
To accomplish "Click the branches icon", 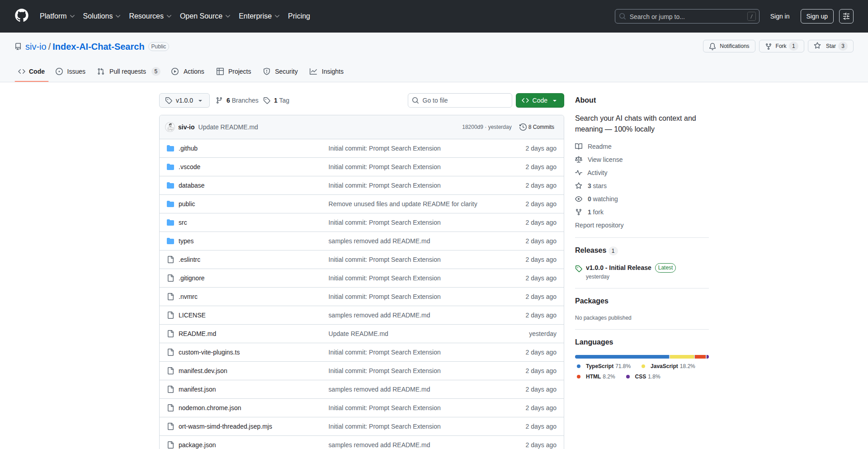I will (x=219, y=100).
